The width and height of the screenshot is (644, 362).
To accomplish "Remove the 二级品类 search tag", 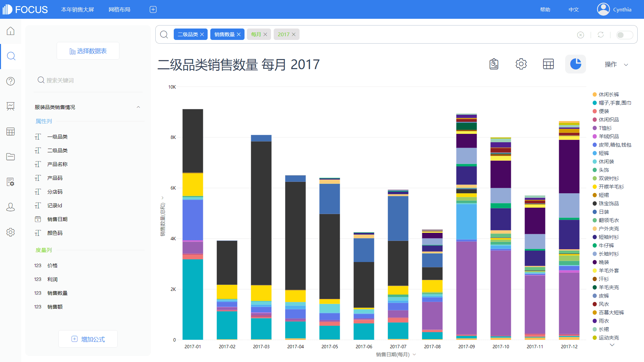I will (202, 35).
